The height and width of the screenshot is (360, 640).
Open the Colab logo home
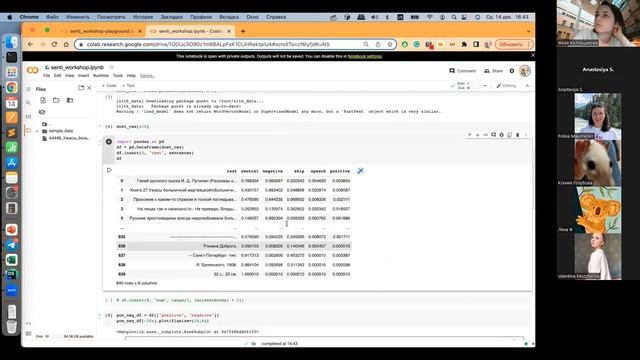pyautogui.click(x=33, y=71)
